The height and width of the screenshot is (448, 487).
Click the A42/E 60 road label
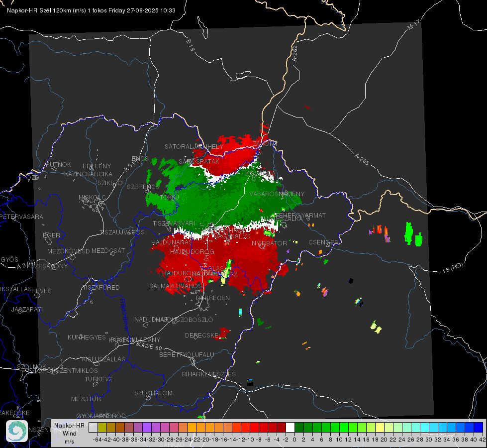point(149,346)
